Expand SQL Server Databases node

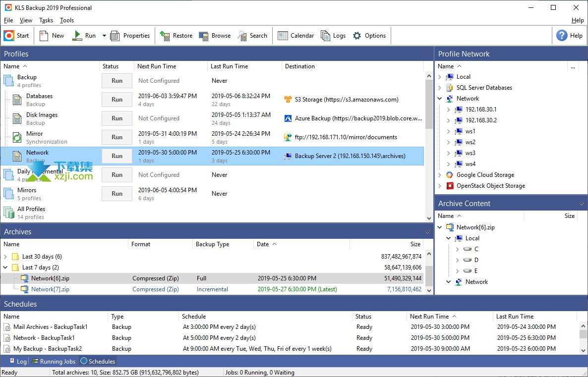point(440,88)
